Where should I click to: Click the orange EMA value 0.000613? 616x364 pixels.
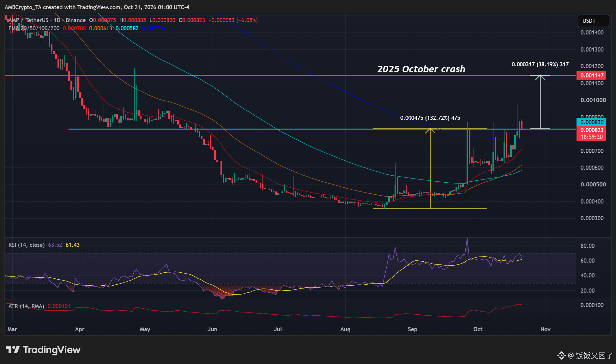[100, 28]
